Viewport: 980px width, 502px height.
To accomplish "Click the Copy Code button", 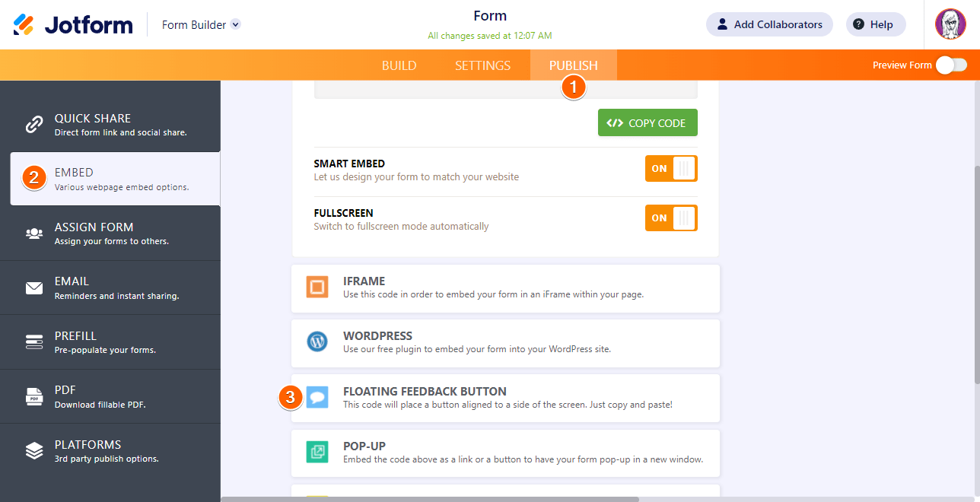I will click(x=647, y=122).
